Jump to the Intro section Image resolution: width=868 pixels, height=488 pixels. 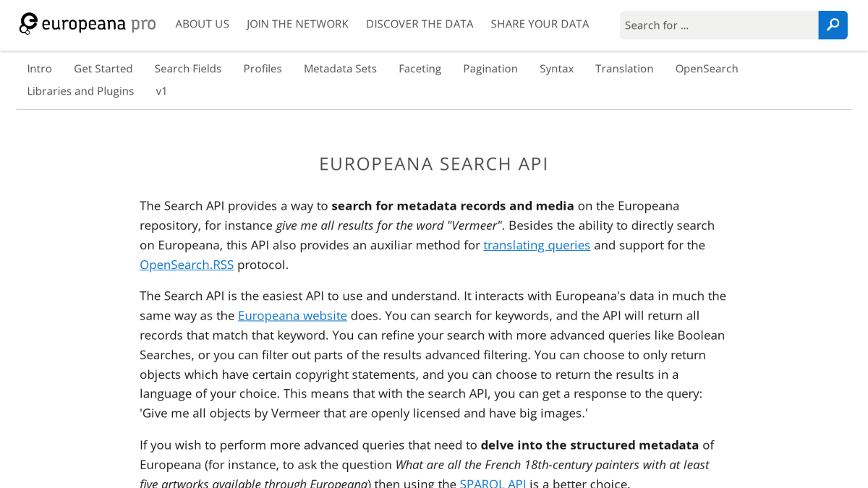pyautogui.click(x=40, y=69)
